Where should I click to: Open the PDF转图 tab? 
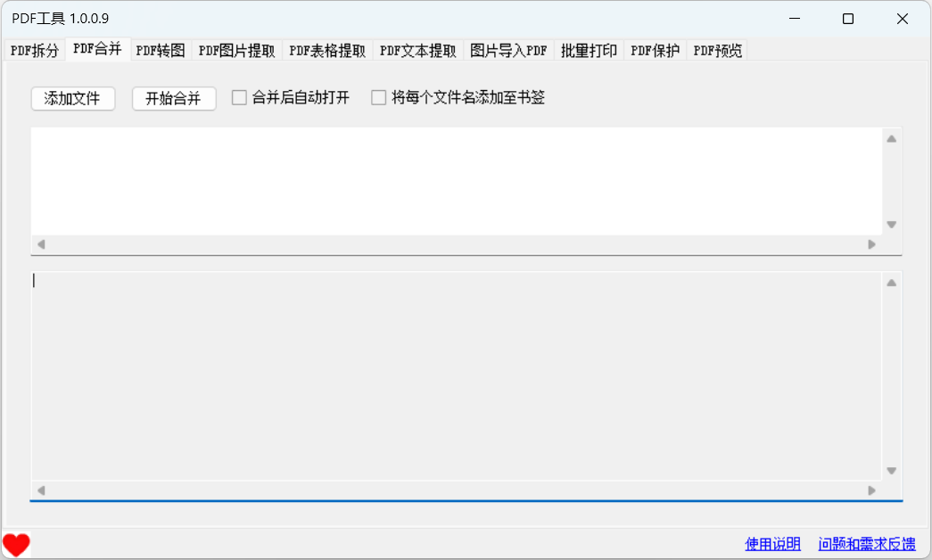click(161, 51)
